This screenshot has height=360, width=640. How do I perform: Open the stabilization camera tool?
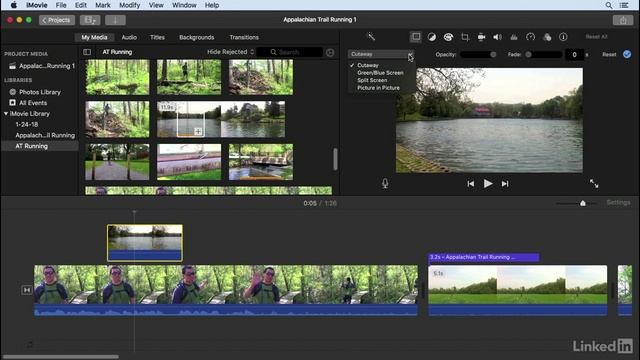click(481, 37)
